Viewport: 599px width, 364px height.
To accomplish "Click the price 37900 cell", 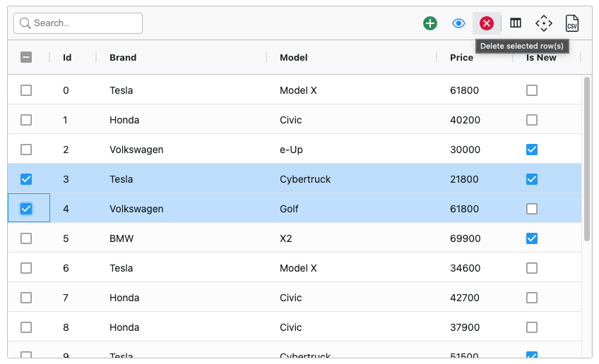I will click(x=465, y=327).
